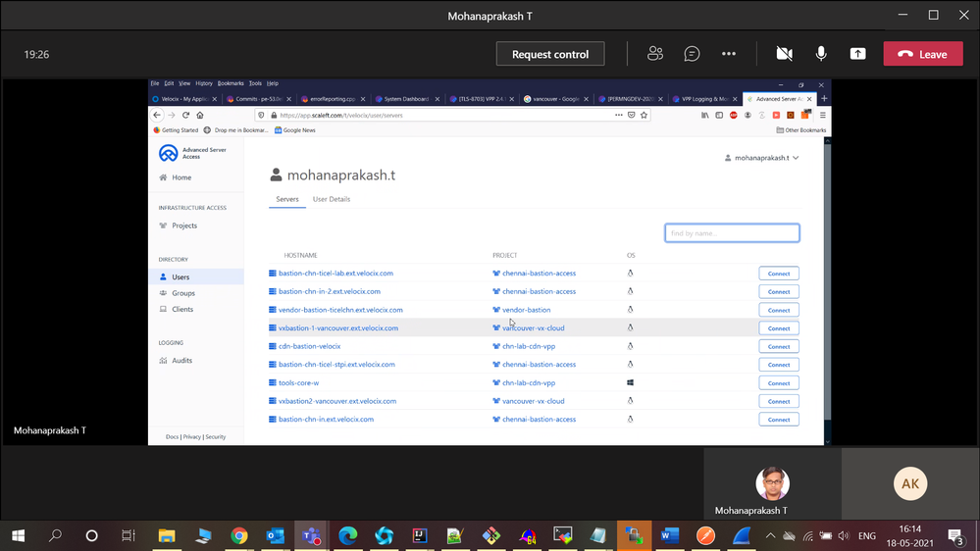Show hidden system tray icons chevron

pos(770,535)
